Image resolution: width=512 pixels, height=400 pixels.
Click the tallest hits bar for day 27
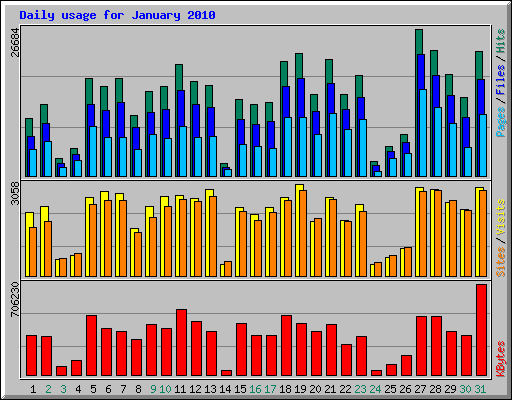[x=419, y=42]
